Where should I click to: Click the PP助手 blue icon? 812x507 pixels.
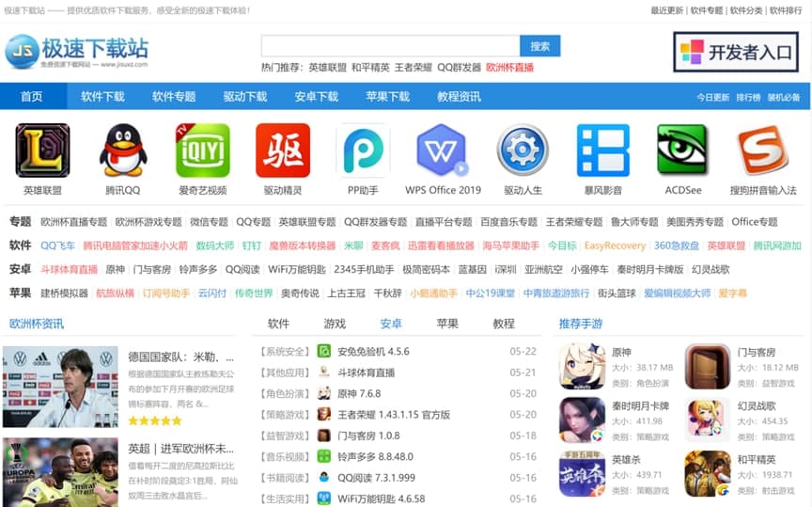click(363, 151)
